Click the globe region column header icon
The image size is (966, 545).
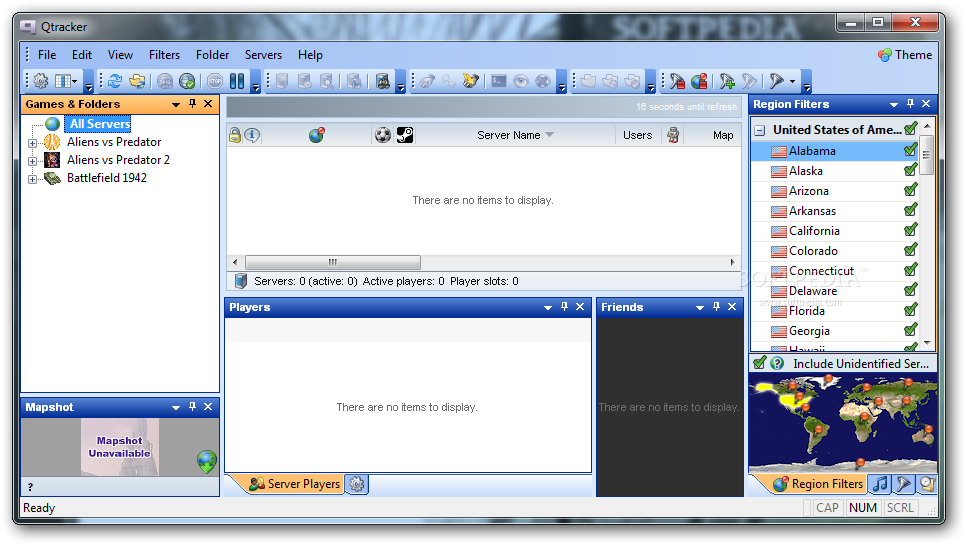click(317, 135)
